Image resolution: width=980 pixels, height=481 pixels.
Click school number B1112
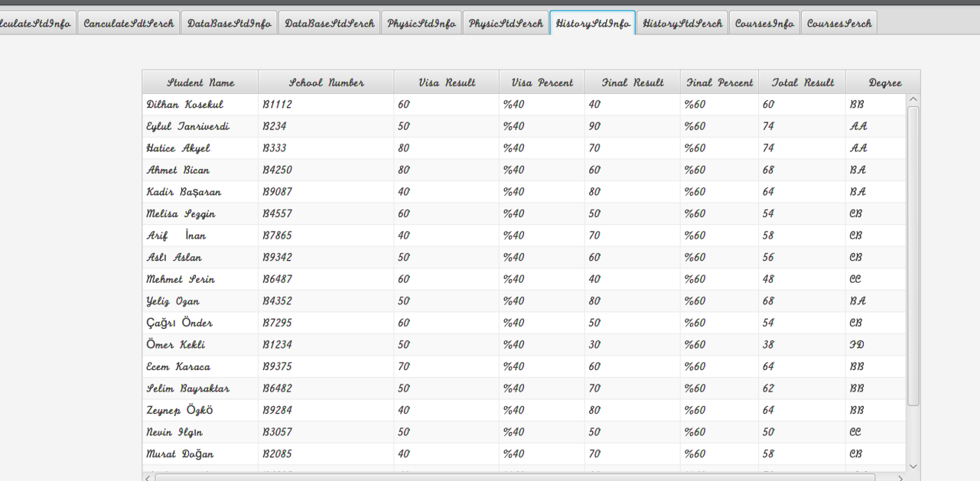point(277,104)
